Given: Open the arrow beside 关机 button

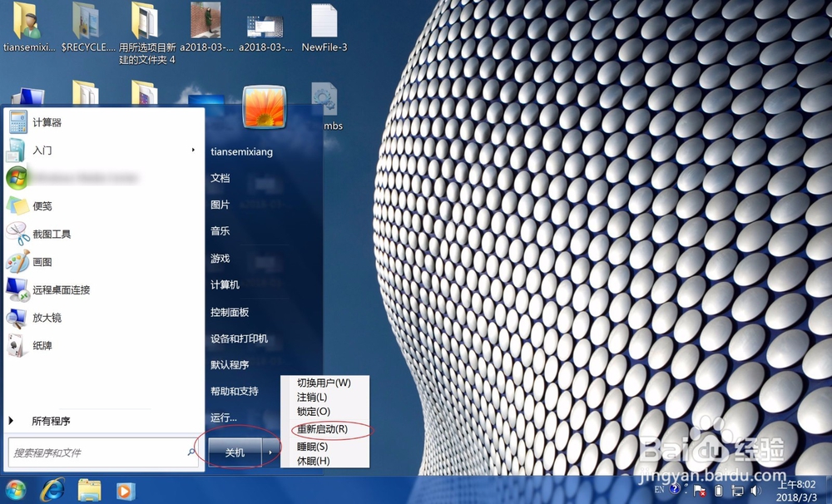Looking at the screenshot, I should point(270,452).
